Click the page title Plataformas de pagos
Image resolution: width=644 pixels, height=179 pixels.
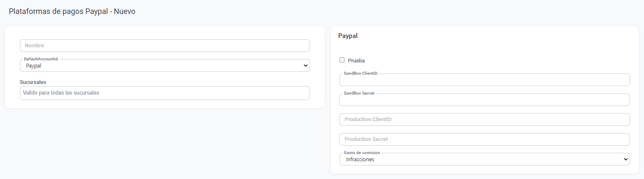click(72, 11)
